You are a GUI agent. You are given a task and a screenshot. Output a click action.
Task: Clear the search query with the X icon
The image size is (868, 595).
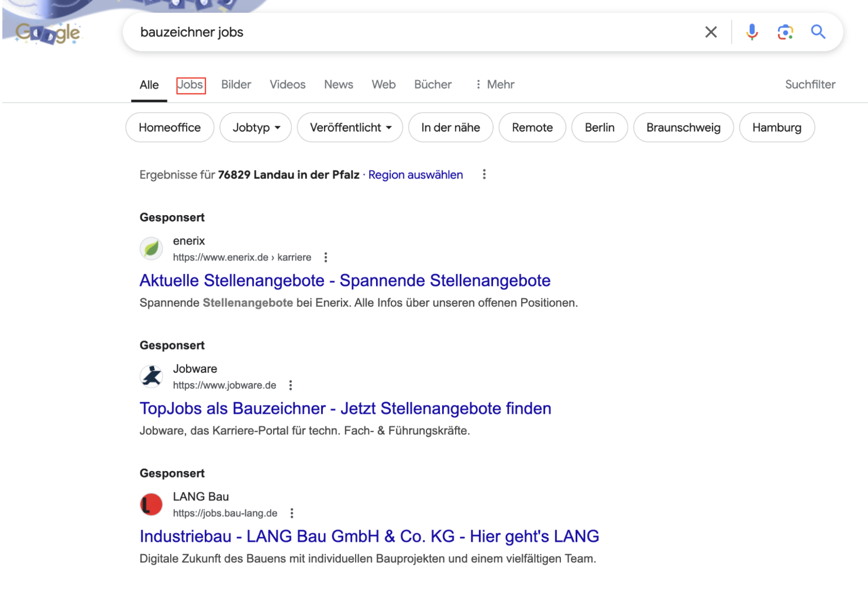711,32
